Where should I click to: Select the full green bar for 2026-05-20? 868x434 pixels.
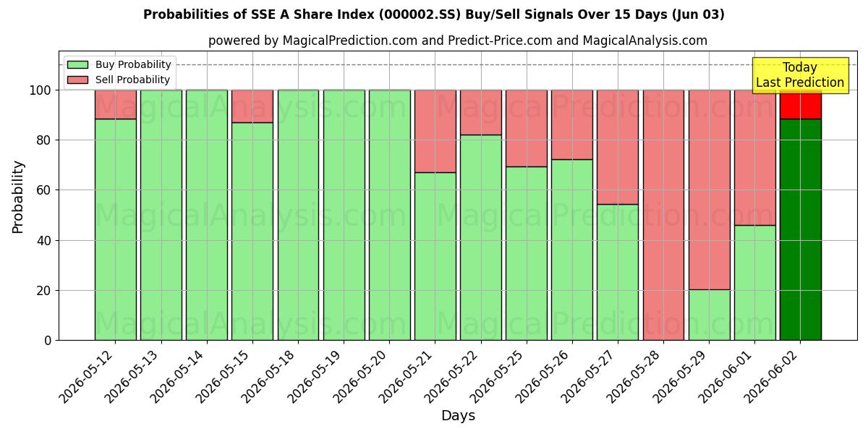click(x=389, y=215)
